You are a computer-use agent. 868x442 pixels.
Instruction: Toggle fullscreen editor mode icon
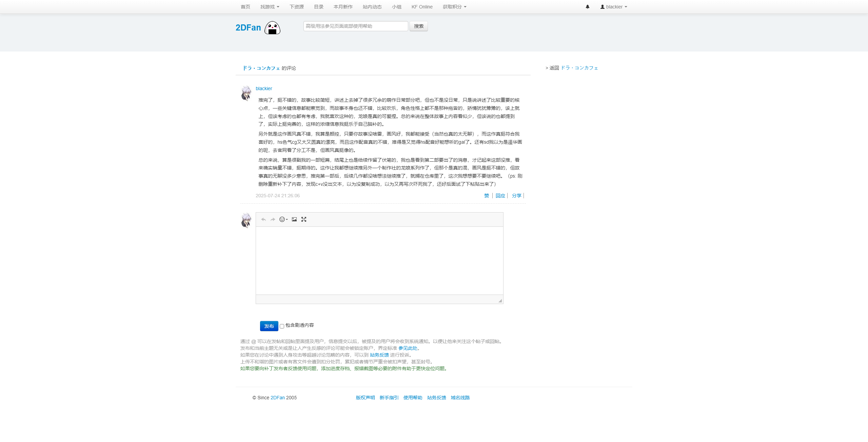point(304,220)
